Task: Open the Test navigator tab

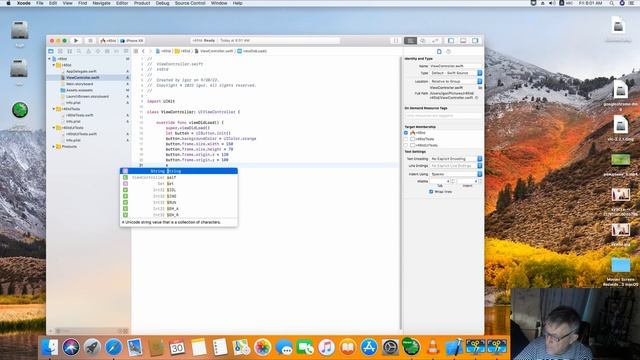Action: tap(98, 51)
